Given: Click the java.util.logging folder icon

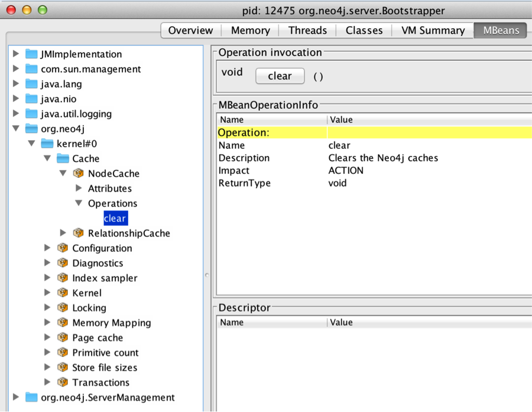Looking at the screenshot, I should (31, 113).
